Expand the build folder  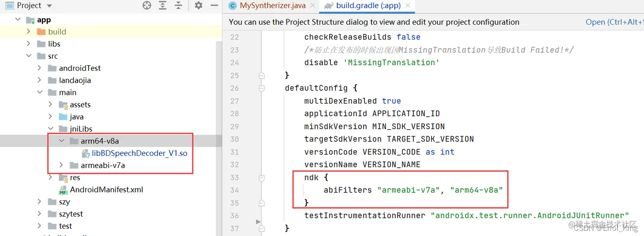(29, 32)
